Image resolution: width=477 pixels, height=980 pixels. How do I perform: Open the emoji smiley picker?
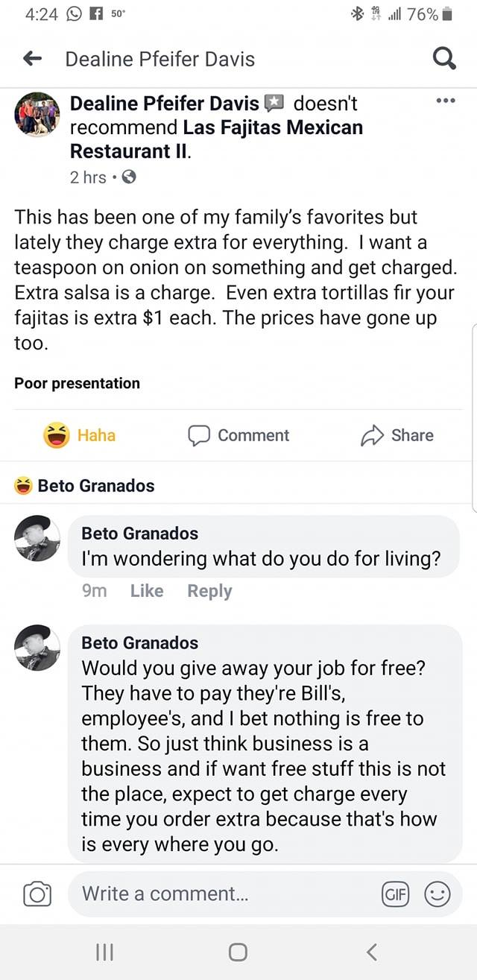(437, 894)
